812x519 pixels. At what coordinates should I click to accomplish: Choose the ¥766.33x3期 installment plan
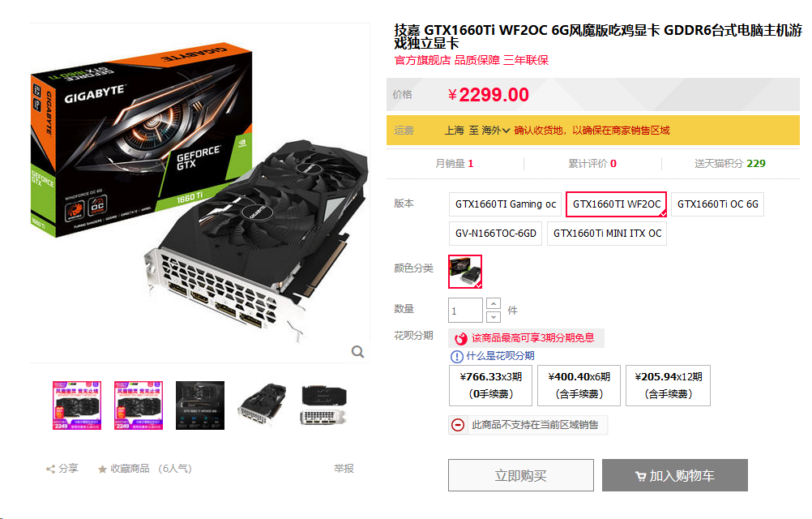pos(490,385)
